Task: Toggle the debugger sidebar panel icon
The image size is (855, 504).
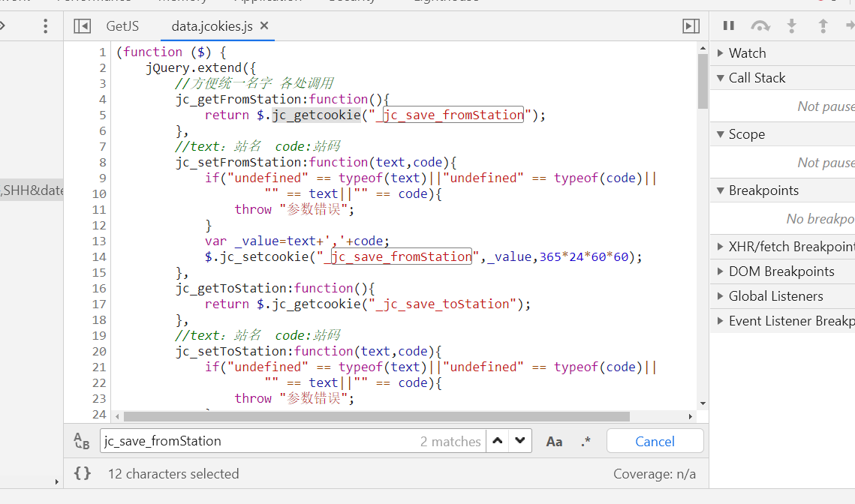Action: [x=691, y=26]
